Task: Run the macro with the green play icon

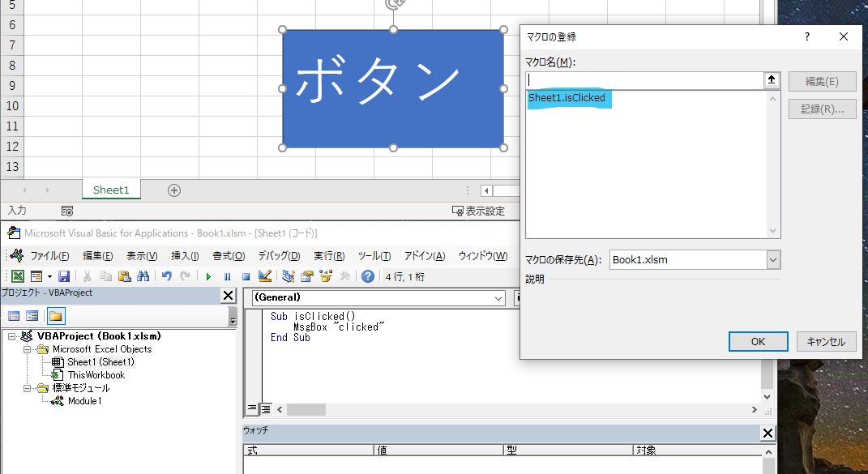Action: (209, 275)
